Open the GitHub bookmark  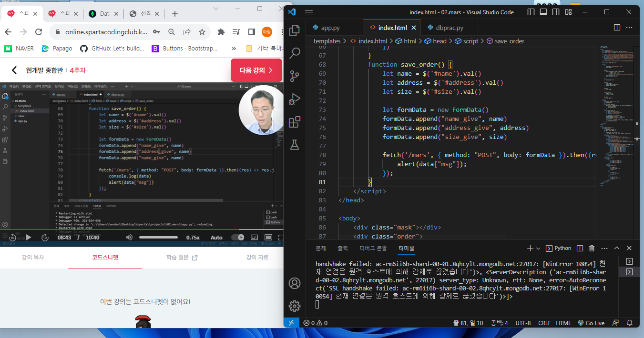click(112, 48)
